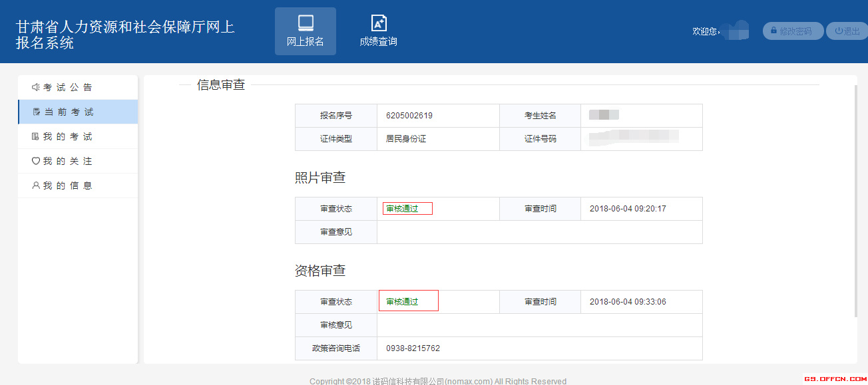Open the 网上报名 tab

tap(305, 31)
